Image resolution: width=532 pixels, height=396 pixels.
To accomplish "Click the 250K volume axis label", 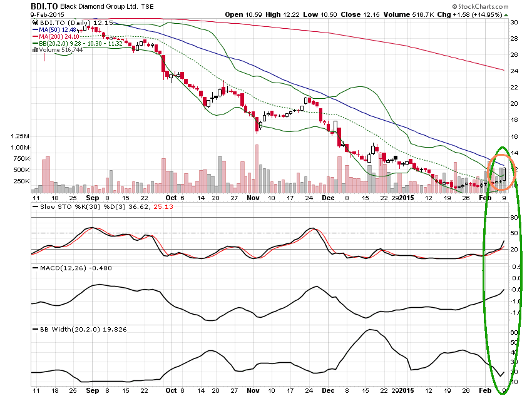I will 22,181.
